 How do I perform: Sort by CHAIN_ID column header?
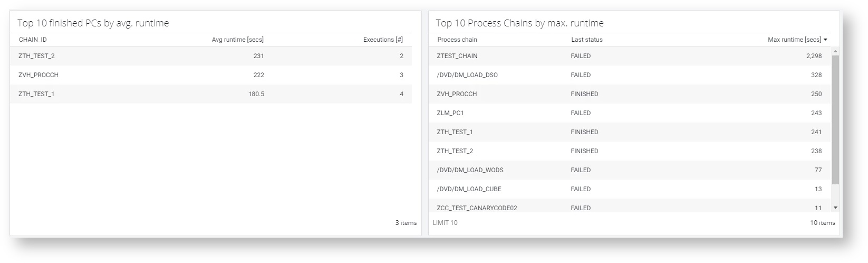(x=33, y=40)
